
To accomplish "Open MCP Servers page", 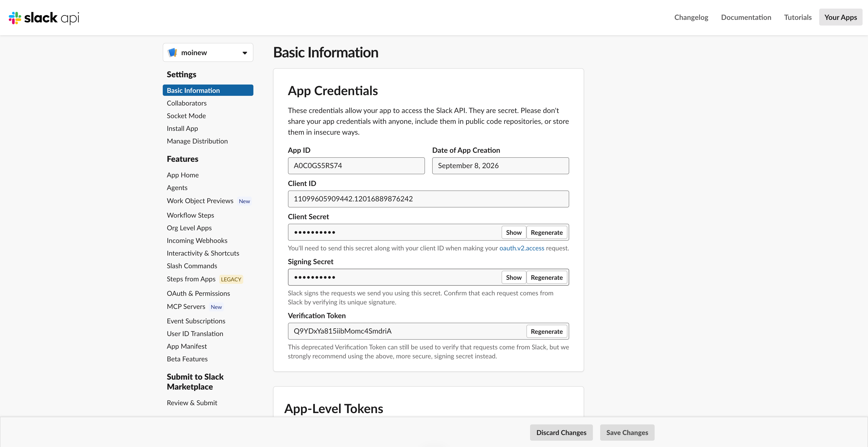I will pos(186,306).
